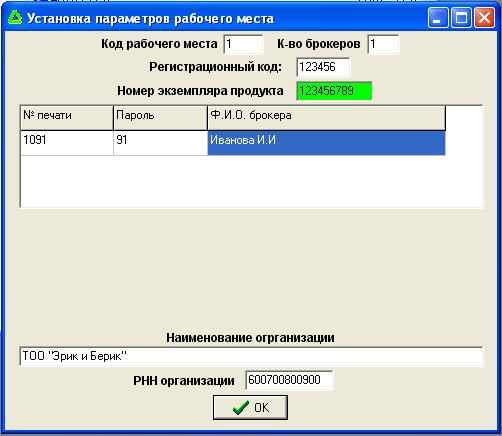Click the organization name field ТОО "Эрик и Берик"
This screenshot has width=502, height=436.
pyautogui.click(x=251, y=356)
